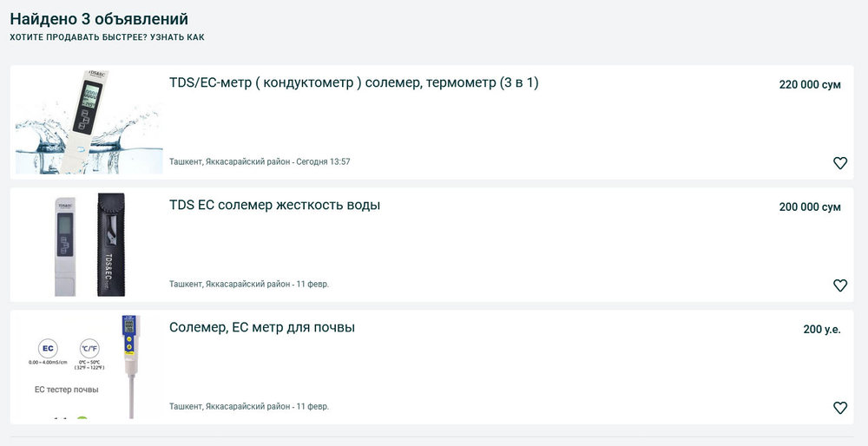Image resolution: width=868 pixels, height=446 pixels.
Task: Click the 'Найдено 3 объявлений' heading
Action: coord(99,19)
